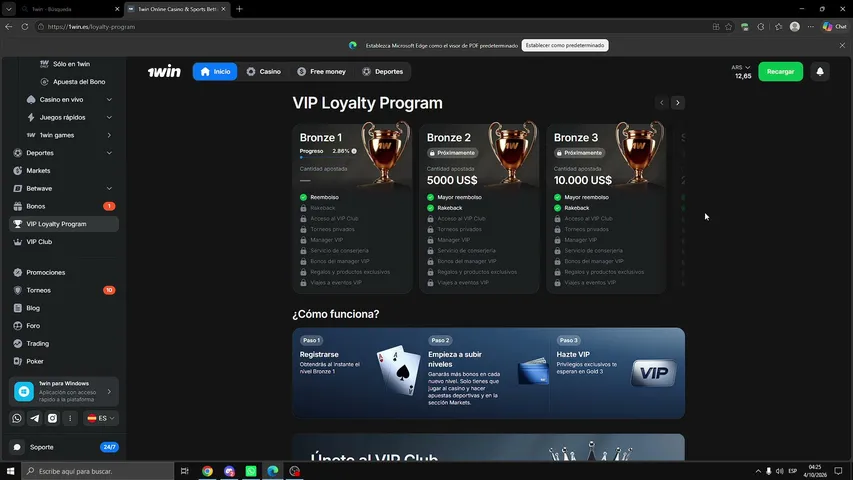Viewport: 853px width, 480px height.
Task: Click Paso 3 Hazte VIP card
Action: (x=616, y=373)
